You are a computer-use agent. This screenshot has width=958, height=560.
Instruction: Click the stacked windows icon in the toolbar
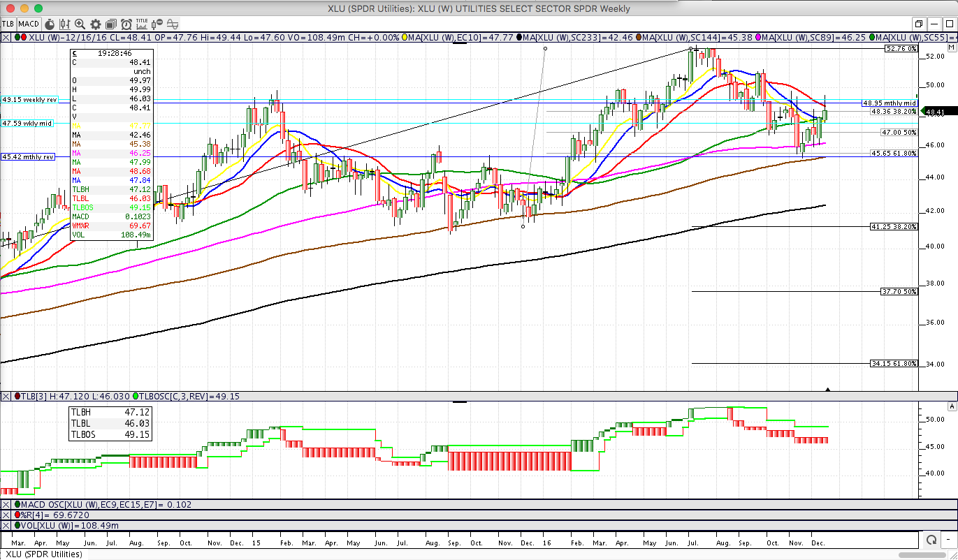[x=110, y=24]
